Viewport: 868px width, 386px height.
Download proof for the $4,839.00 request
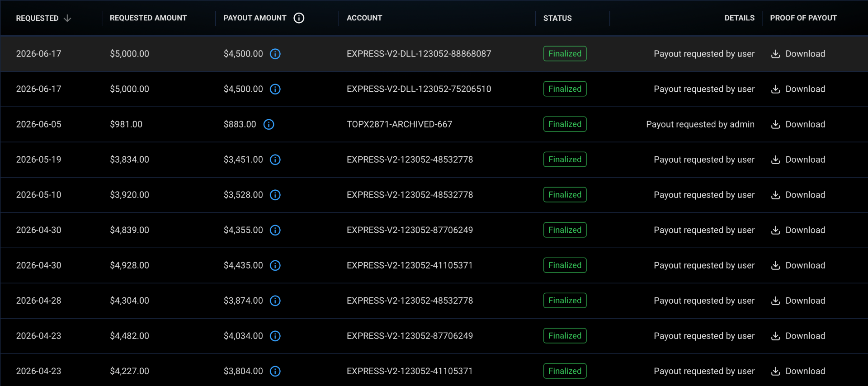coord(798,230)
